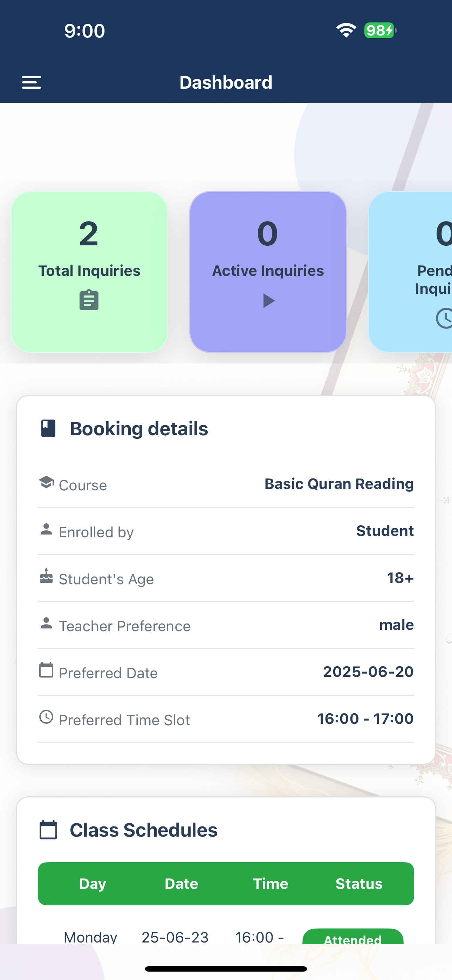Screen dimensions: 452x980
Task: Tap the Basic Quran Reading course value
Action: pyautogui.click(x=339, y=484)
